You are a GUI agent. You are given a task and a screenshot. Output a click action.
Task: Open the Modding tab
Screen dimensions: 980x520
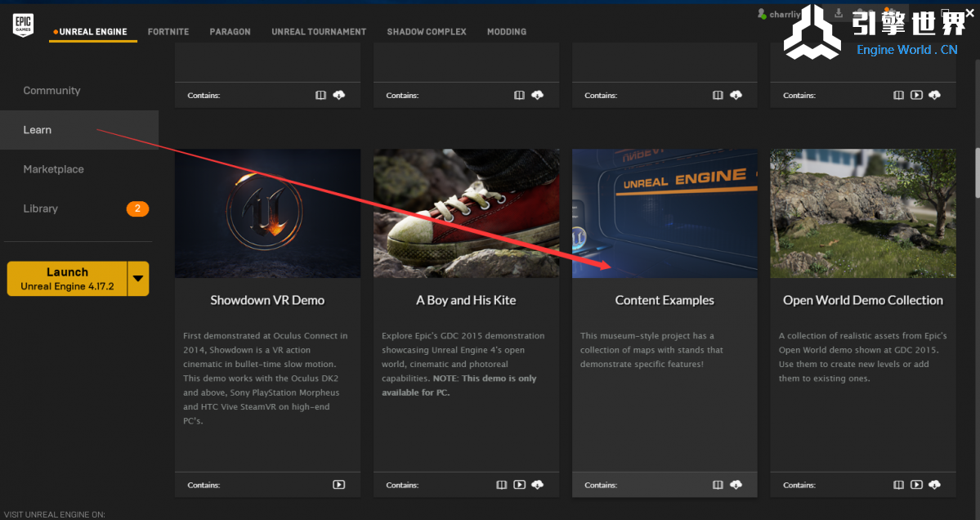coord(507,32)
